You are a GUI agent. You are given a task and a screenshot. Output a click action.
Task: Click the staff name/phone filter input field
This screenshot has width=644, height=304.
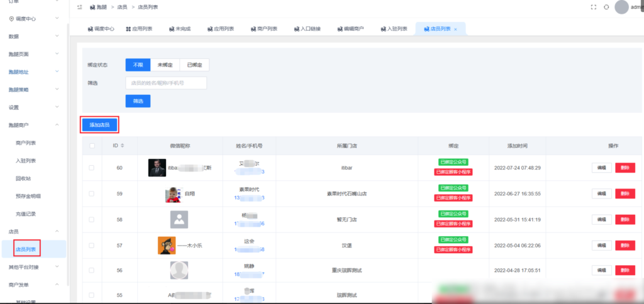(x=166, y=83)
